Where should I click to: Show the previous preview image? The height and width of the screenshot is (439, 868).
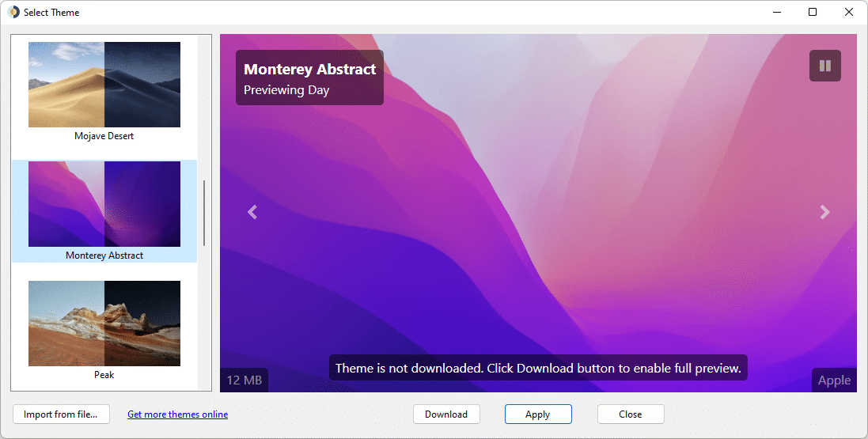252,212
